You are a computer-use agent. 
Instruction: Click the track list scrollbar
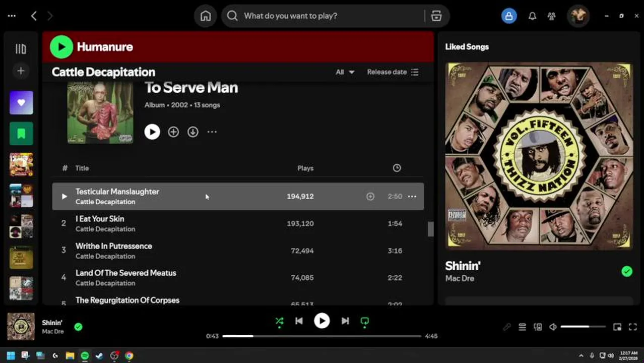(431, 229)
